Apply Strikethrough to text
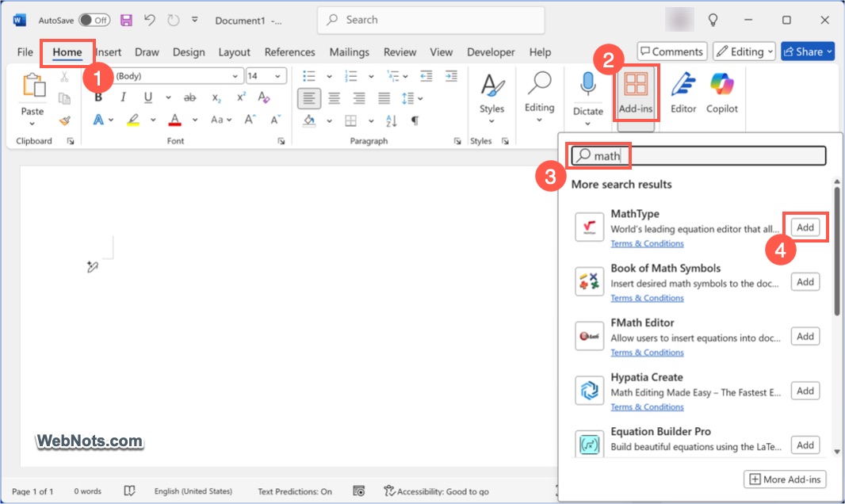The image size is (845, 504). pos(189,97)
